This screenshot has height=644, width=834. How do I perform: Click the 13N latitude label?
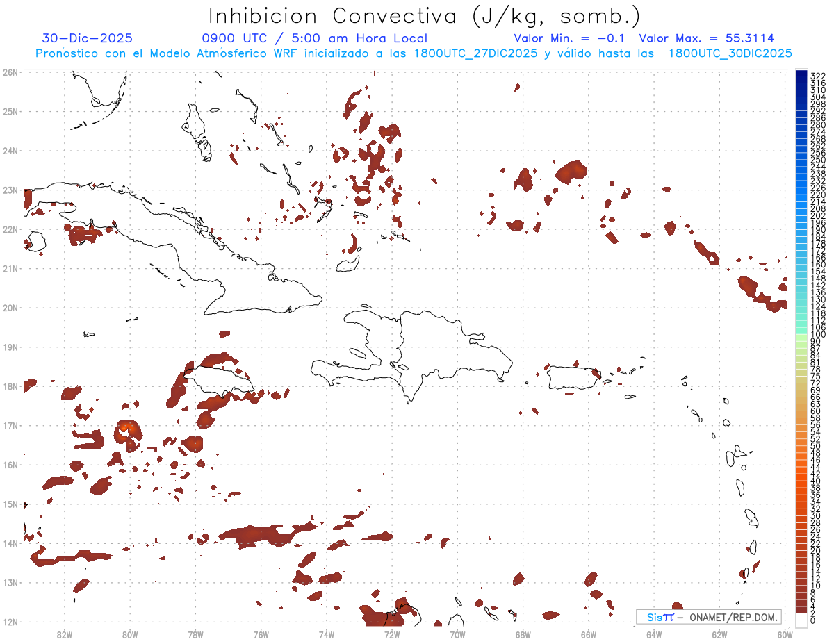pyautogui.click(x=10, y=582)
